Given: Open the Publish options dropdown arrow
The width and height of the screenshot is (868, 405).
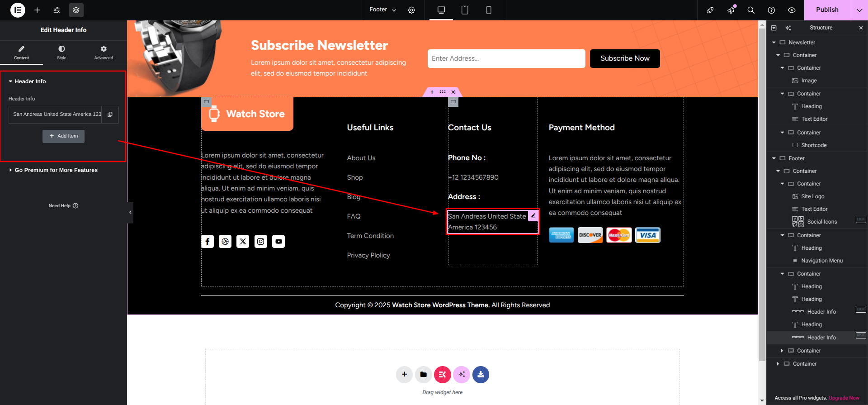Looking at the screenshot, I should 859,10.
